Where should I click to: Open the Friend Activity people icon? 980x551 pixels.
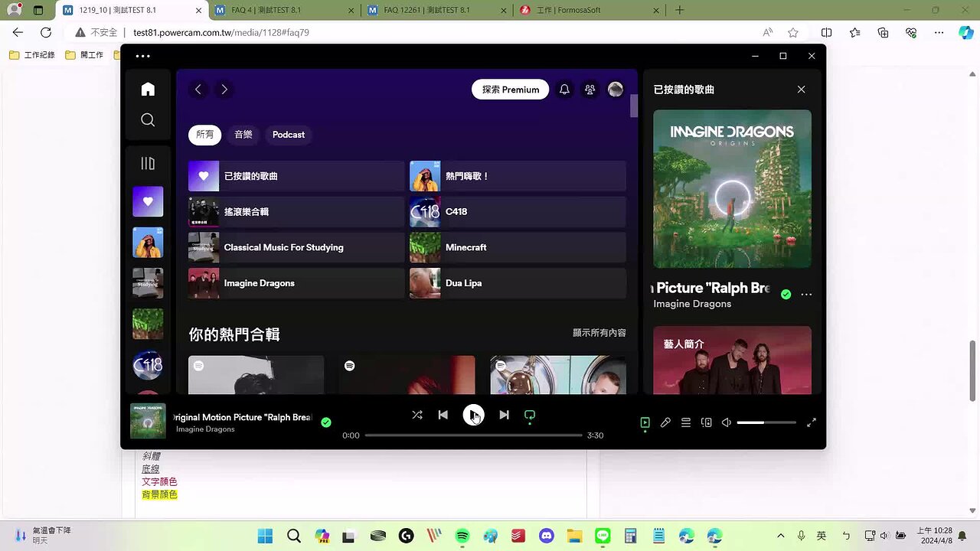tap(590, 90)
